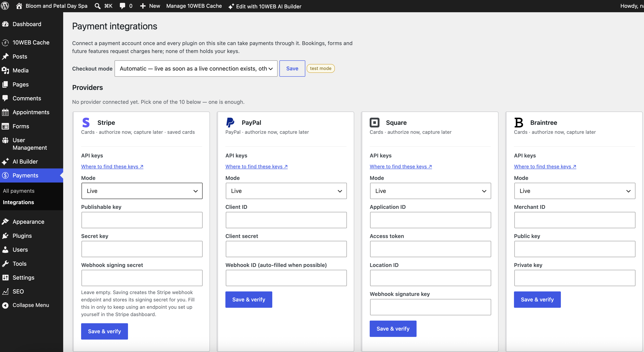Click the WordPress logo icon
This screenshot has height=352, width=644.
(5, 6)
